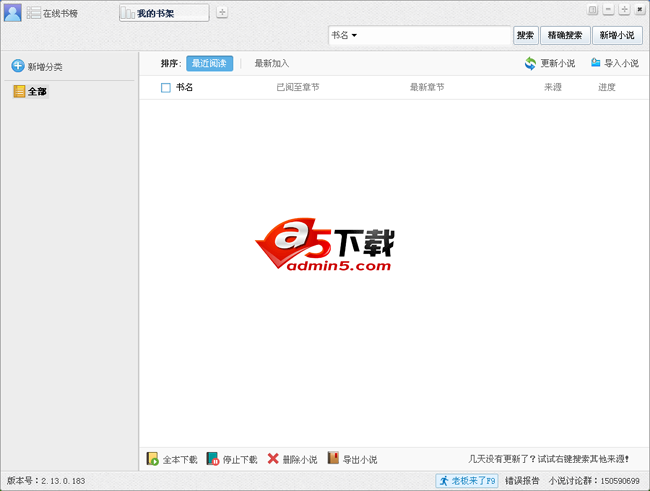The image size is (650, 491).
Task: Click the version number 2.13.0.183 text
Action: (x=63, y=481)
